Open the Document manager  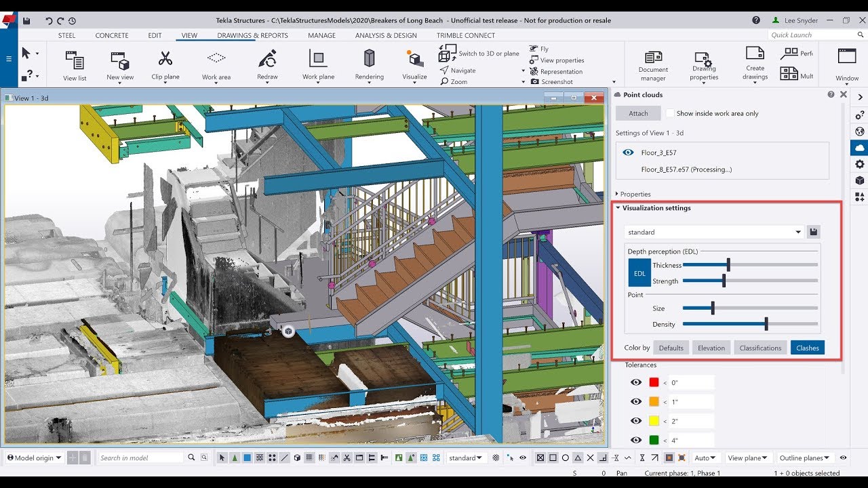pyautogui.click(x=653, y=60)
